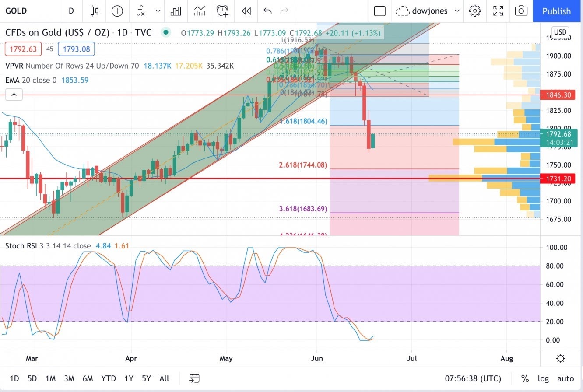Select the 3.618(1683.69) Fibonacci level label
The height and width of the screenshot is (392, 583).
pos(303,209)
